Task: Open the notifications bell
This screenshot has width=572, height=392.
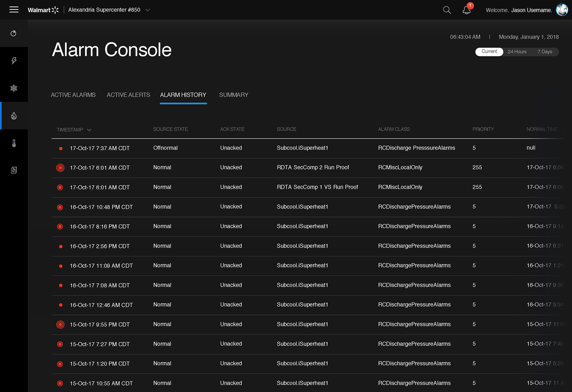Action: click(x=467, y=10)
